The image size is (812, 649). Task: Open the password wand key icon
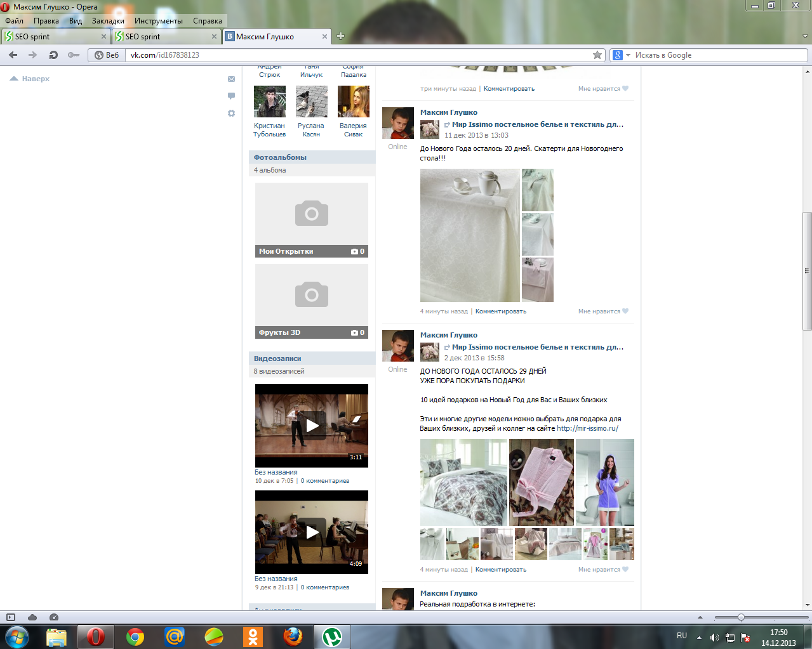[x=74, y=55]
